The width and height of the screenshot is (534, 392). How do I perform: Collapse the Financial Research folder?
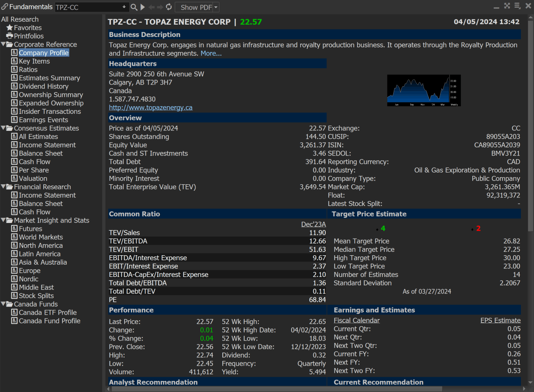coord(3,187)
